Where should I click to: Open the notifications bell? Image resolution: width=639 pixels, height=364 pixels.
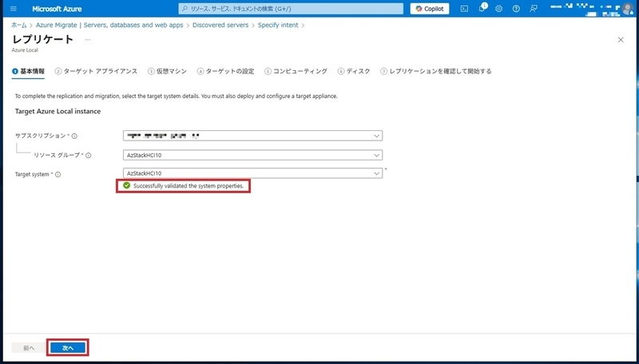pos(482,9)
